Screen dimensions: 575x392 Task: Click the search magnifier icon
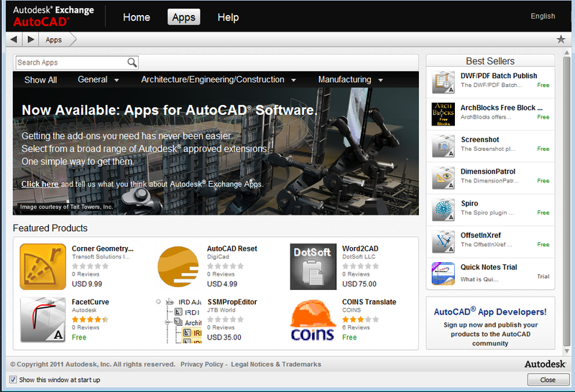click(x=132, y=62)
